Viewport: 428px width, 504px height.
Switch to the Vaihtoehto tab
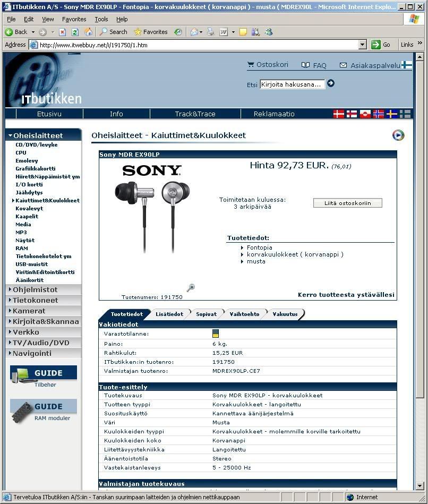(x=244, y=314)
